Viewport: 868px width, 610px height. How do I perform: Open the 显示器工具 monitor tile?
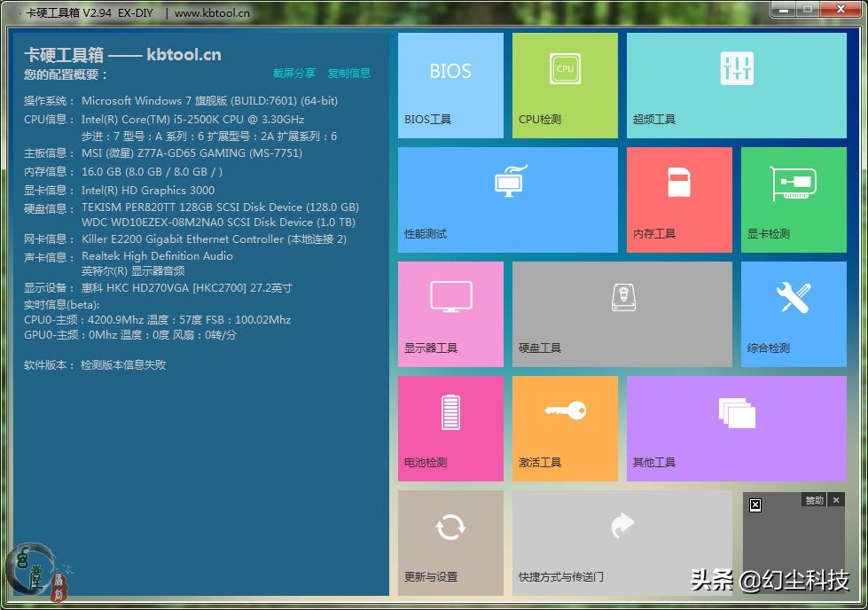pyautogui.click(x=450, y=315)
